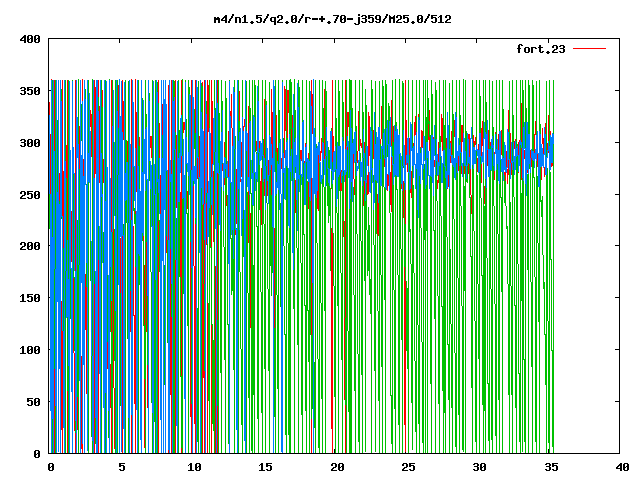Click the y-axis label 300
640x480 pixels.
30,143
